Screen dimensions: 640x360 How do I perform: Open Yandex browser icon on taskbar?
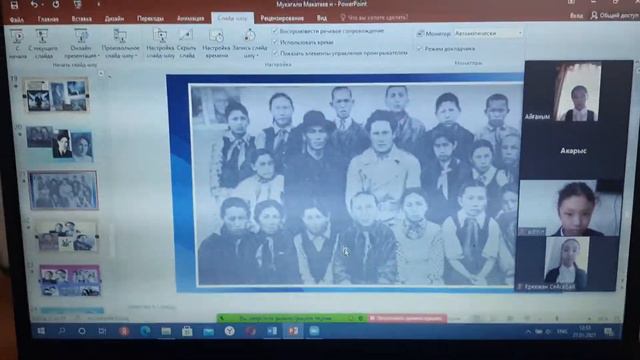(229, 331)
